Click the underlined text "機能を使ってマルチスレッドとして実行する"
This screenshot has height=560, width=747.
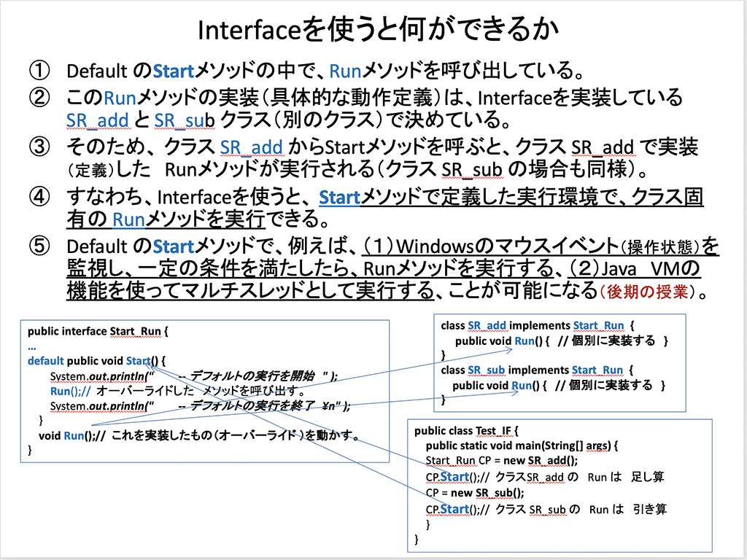(251, 291)
